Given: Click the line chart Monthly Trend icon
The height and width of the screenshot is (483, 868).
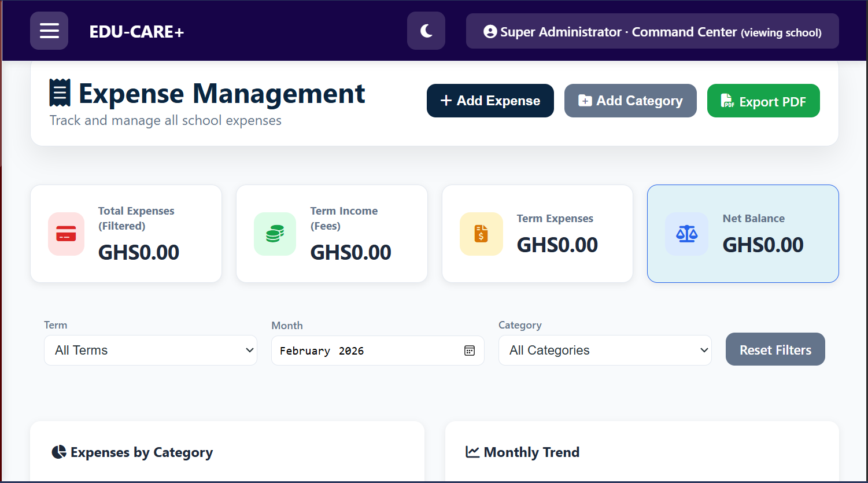Looking at the screenshot, I should pyautogui.click(x=472, y=452).
